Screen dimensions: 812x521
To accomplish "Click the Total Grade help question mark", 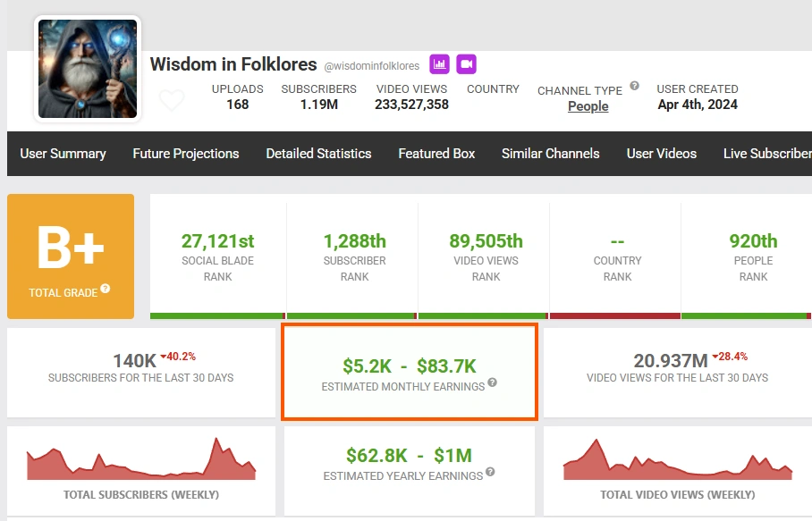I will point(106,288).
